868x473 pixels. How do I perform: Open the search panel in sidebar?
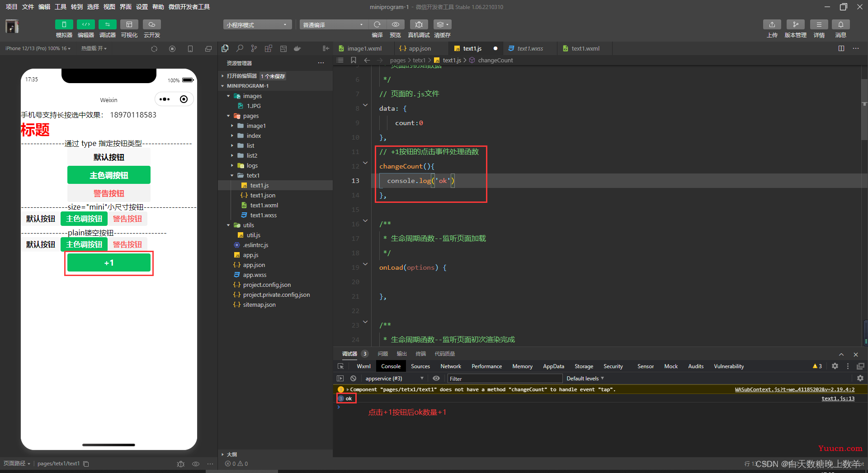[240, 48]
